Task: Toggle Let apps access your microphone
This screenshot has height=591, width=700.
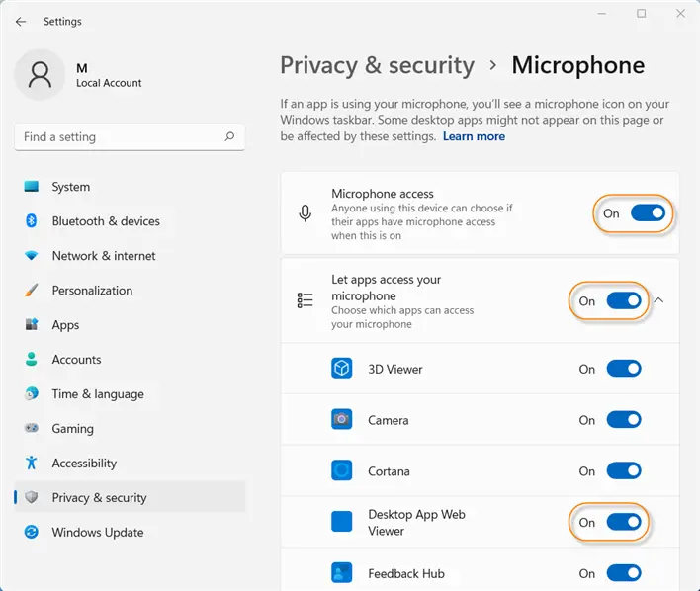Action: (624, 300)
